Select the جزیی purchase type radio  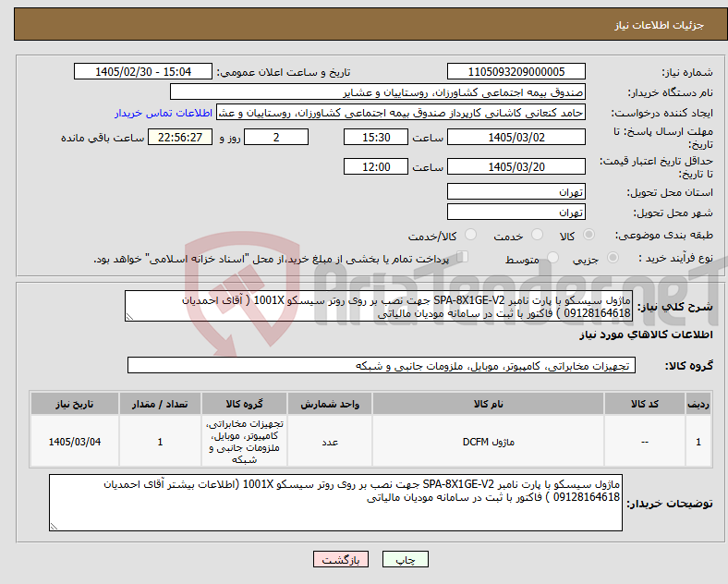[x=613, y=257]
